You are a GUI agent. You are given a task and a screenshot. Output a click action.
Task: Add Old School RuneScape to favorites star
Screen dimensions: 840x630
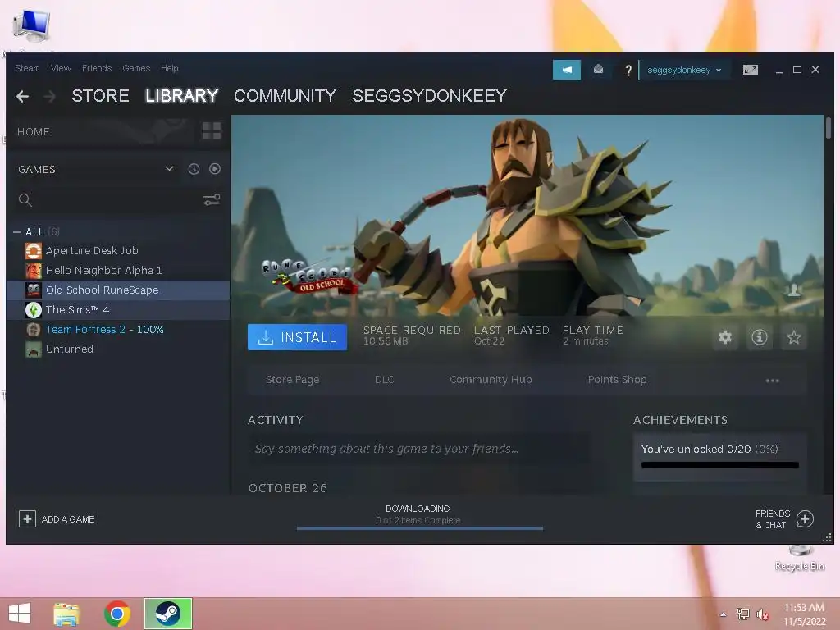[794, 337]
